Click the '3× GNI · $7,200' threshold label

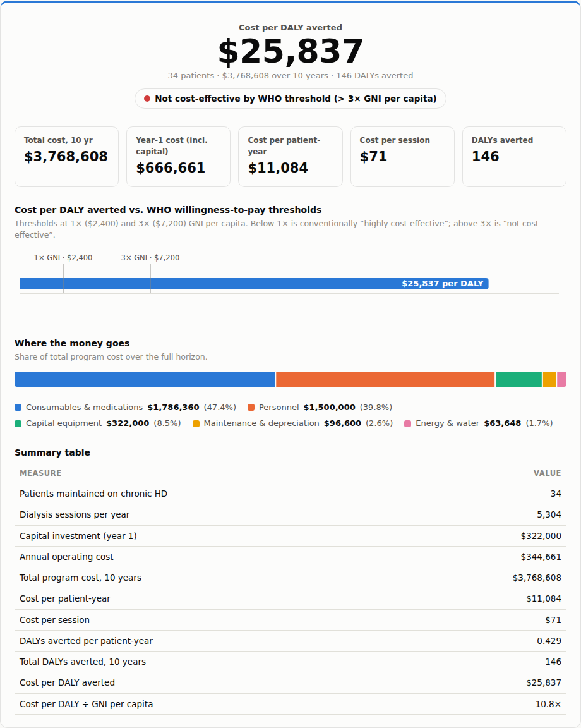click(x=150, y=258)
